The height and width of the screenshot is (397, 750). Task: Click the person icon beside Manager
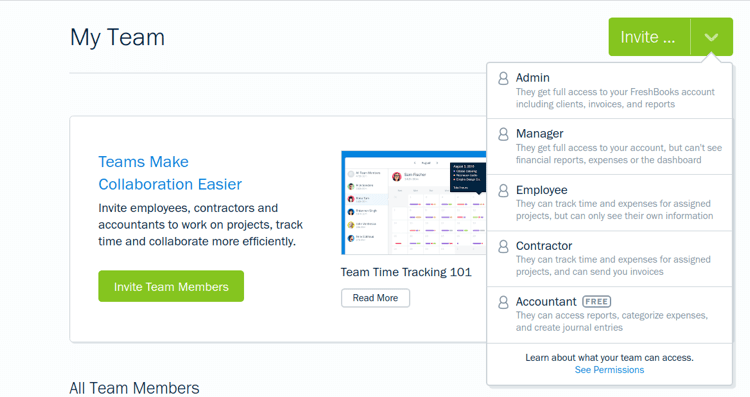pos(503,134)
